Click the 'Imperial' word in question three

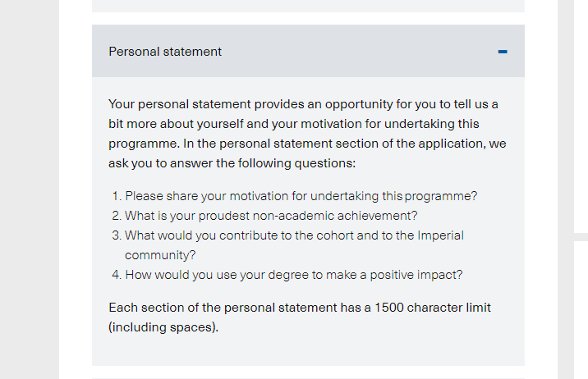click(441, 235)
